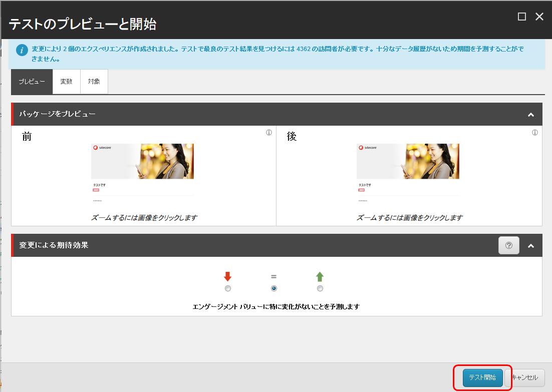Click the after preview image to zoom
Viewport: 552px width, 392px height.
(408, 165)
